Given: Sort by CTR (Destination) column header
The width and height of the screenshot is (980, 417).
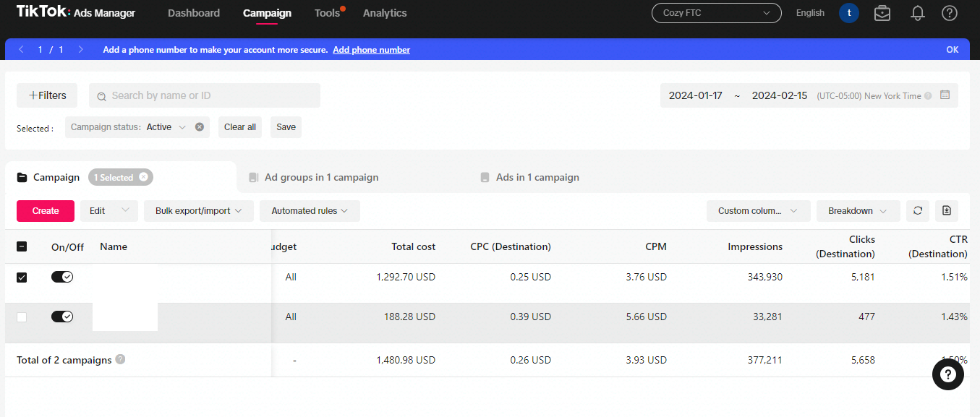Looking at the screenshot, I should click(x=938, y=246).
